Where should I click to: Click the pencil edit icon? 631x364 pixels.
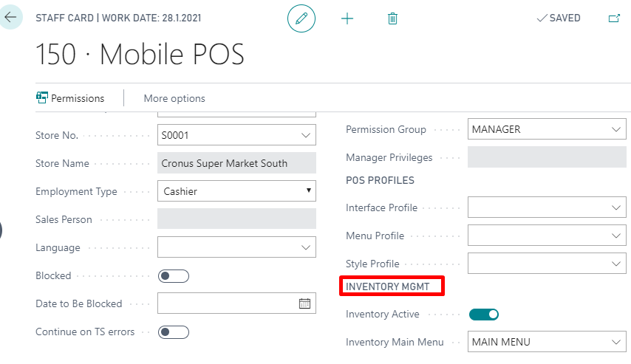tap(301, 18)
